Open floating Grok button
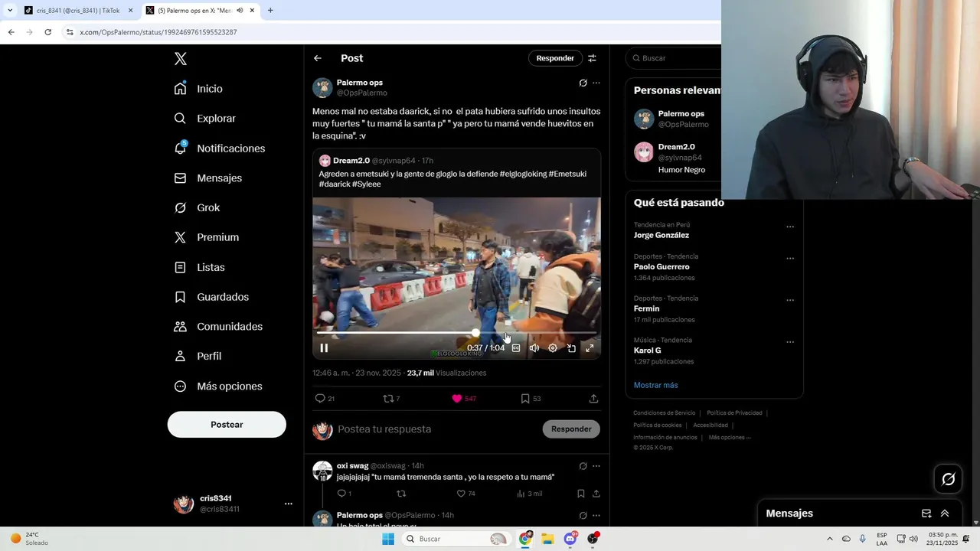 pos(949,479)
